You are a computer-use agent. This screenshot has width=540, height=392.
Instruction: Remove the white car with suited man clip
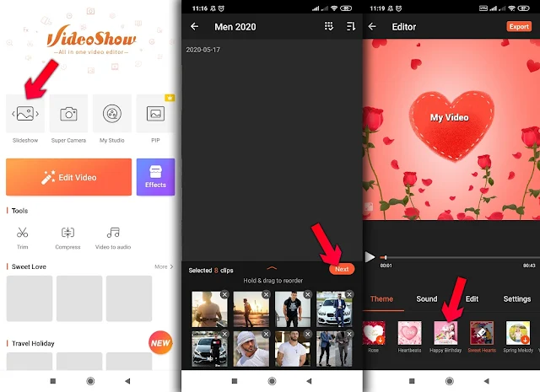point(349,294)
